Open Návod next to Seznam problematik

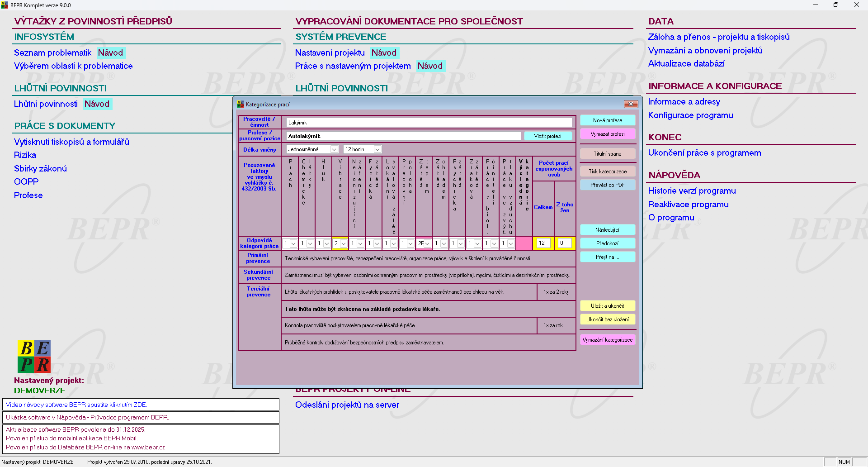110,53
